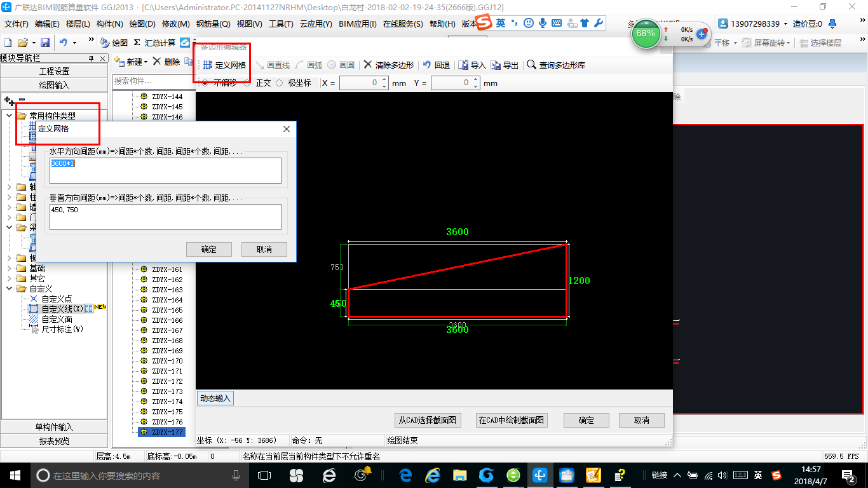
Task: Click the 工程设置 navigation button
Action: pyautogui.click(x=54, y=71)
